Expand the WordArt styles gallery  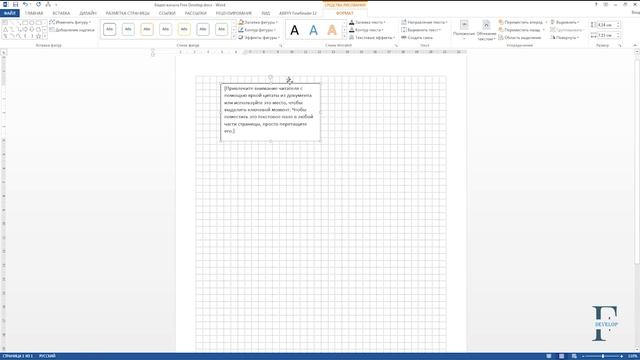click(x=344, y=37)
